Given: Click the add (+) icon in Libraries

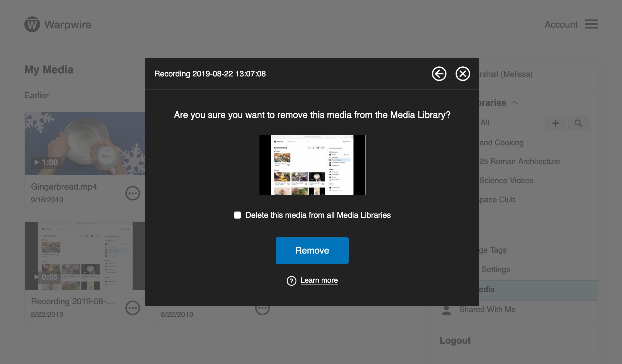Looking at the screenshot, I should click(x=555, y=123).
